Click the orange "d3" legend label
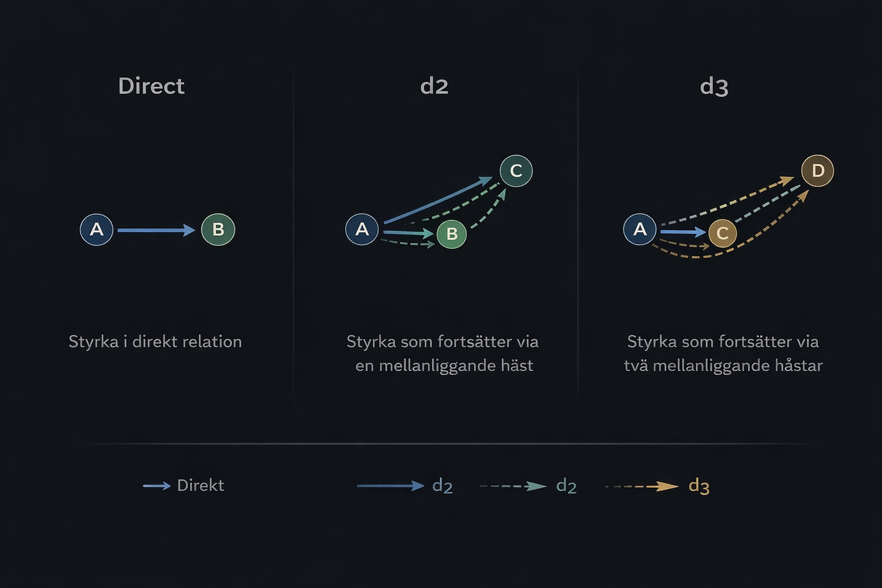This screenshot has height=588, width=882. [x=699, y=486]
